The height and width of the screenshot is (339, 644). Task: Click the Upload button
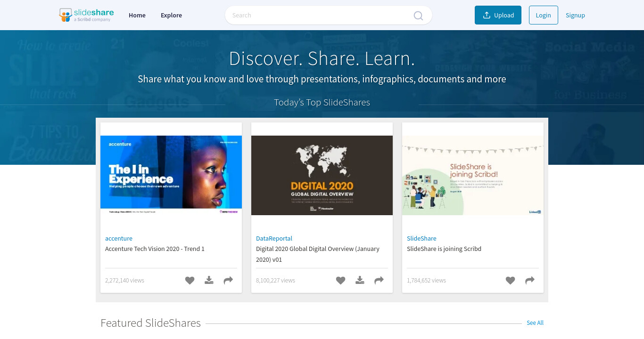coord(498,15)
